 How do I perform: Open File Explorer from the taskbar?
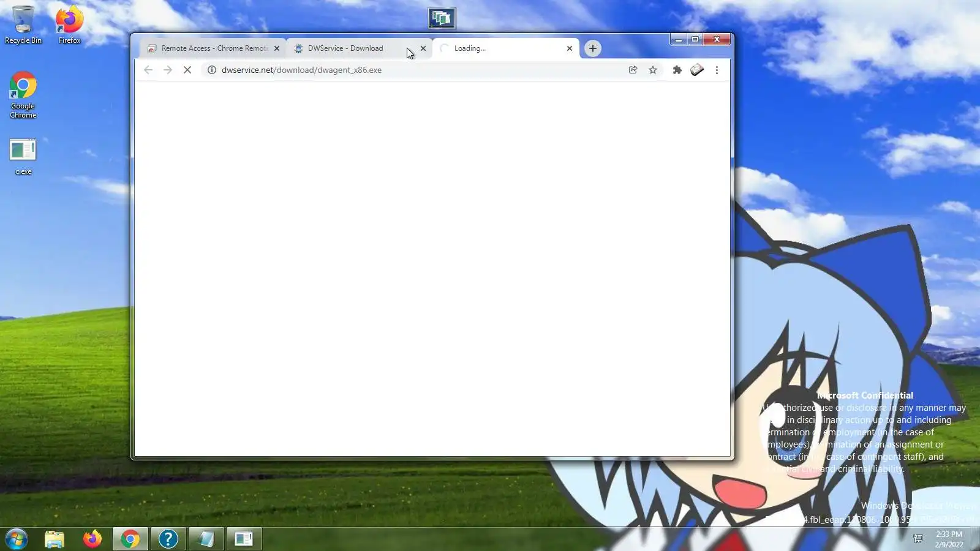point(55,539)
